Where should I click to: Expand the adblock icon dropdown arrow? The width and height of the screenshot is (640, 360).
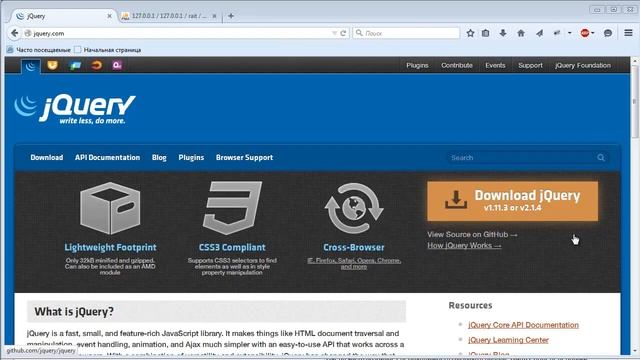(593, 33)
